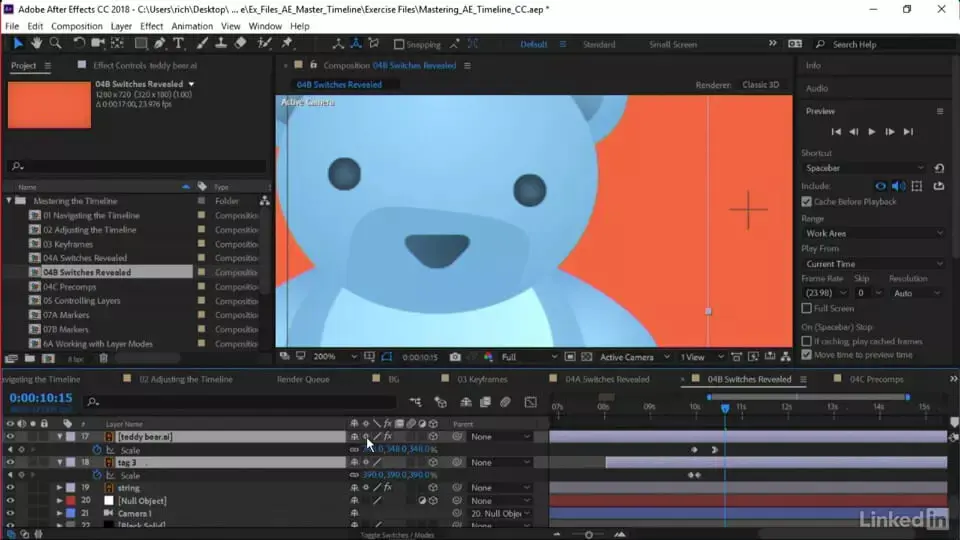Hide the Null Object layer
Viewport: 960px width, 540px height.
[x=10, y=501]
